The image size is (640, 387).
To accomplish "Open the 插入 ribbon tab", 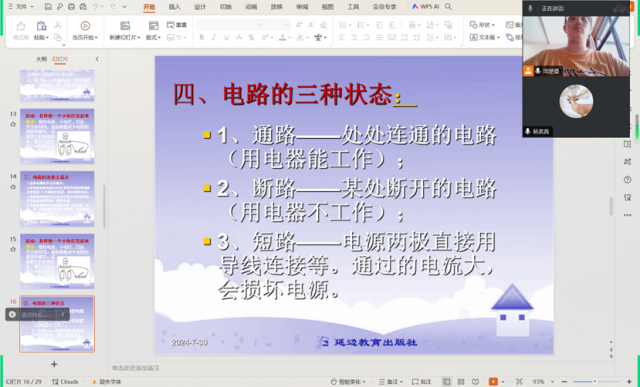I will point(175,7).
